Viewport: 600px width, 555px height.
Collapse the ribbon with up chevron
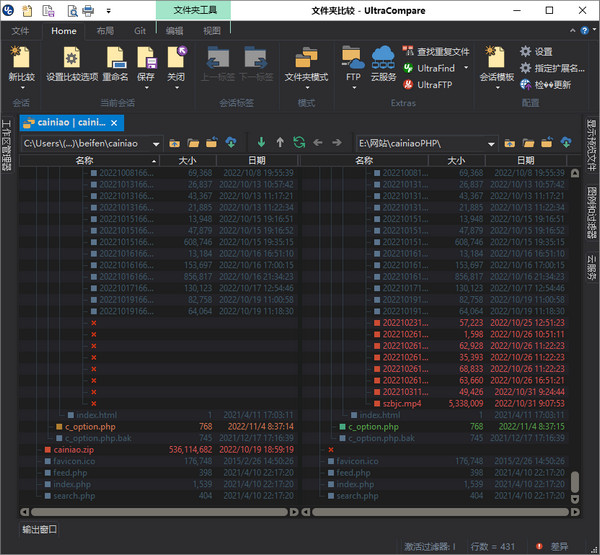click(x=572, y=30)
